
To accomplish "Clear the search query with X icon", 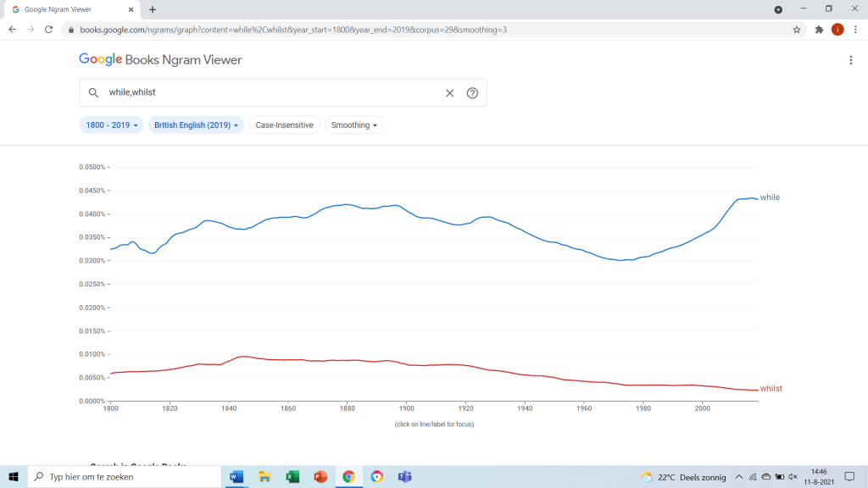I will (450, 93).
